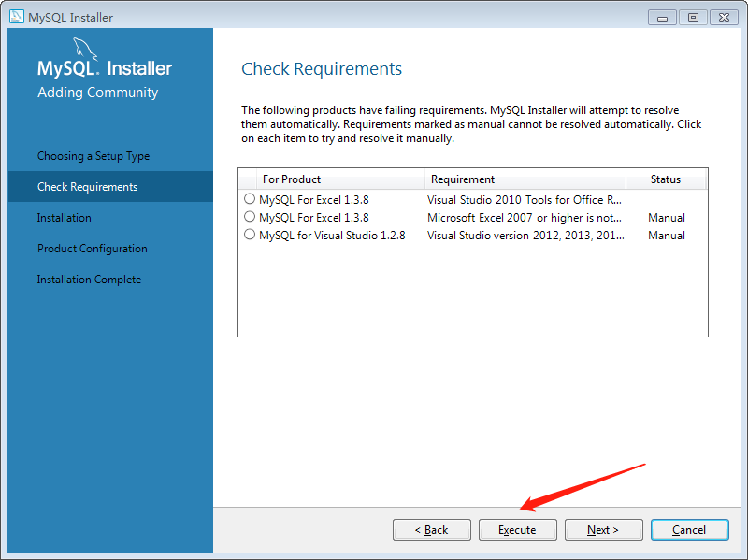The image size is (748, 560).
Task: Go to Product Configuration step
Action: tap(92, 249)
